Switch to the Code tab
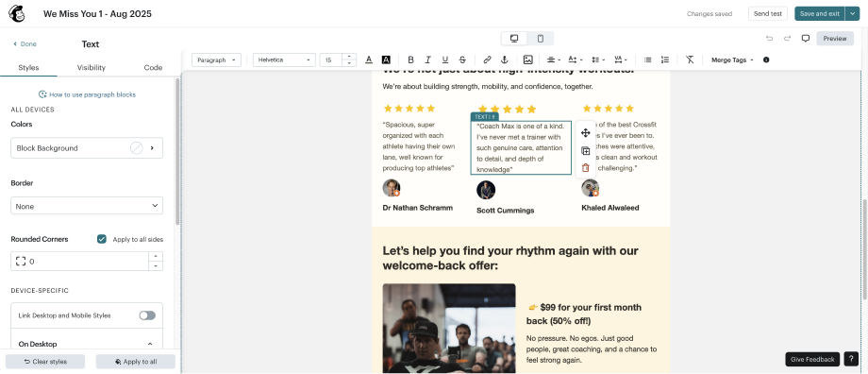Image resolution: width=868 pixels, height=374 pixels. point(154,68)
